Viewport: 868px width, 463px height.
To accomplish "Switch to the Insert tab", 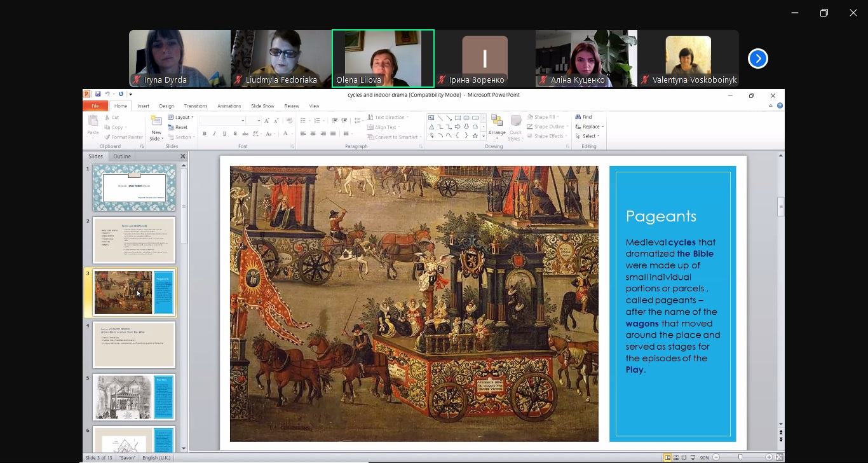I will coord(144,106).
